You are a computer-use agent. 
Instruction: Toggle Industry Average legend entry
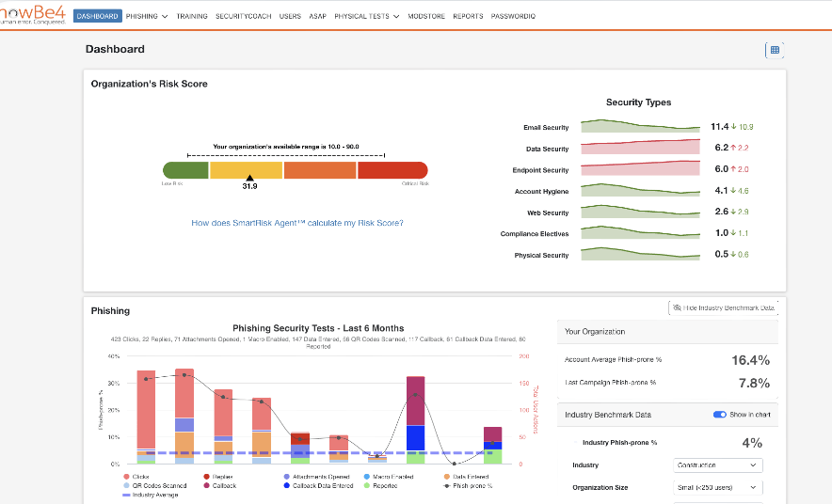pos(151,495)
